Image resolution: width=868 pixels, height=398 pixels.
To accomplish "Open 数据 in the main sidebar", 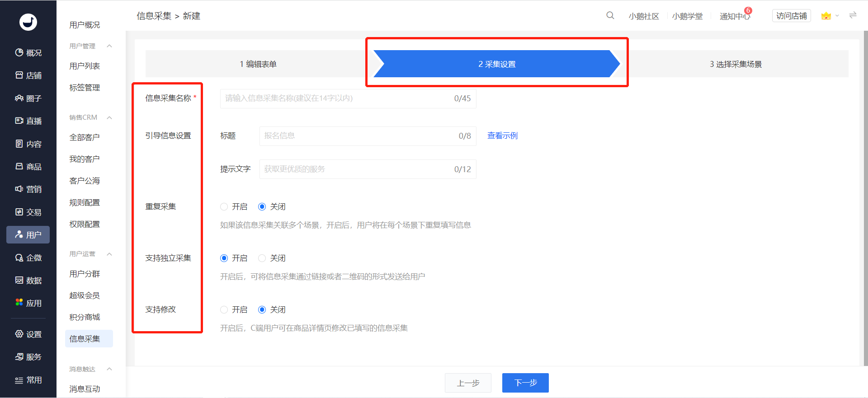I will click(28, 281).
